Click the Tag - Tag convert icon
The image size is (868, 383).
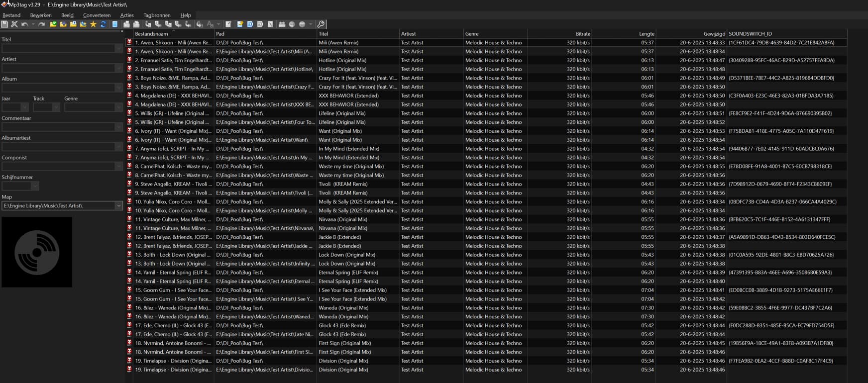tap(188, 24)
